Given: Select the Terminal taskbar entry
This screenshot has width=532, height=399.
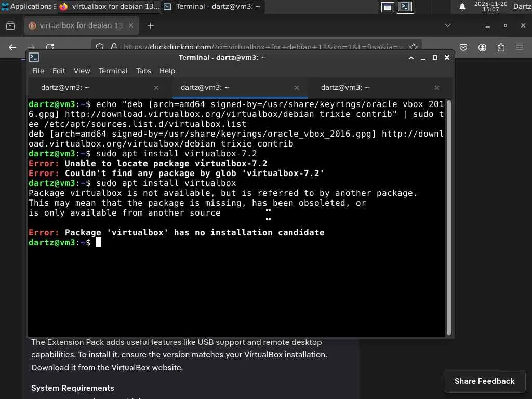Looking at the screenshot, I should point(212,6).
